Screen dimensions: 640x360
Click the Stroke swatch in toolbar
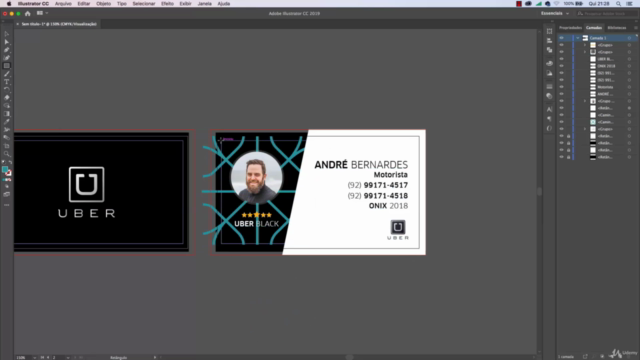pyautogui.click(x=8, y=173)
